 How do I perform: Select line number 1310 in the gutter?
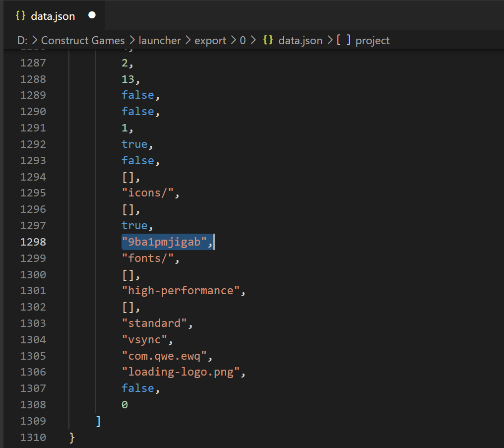pyautogui.click(x=33, y=438)
